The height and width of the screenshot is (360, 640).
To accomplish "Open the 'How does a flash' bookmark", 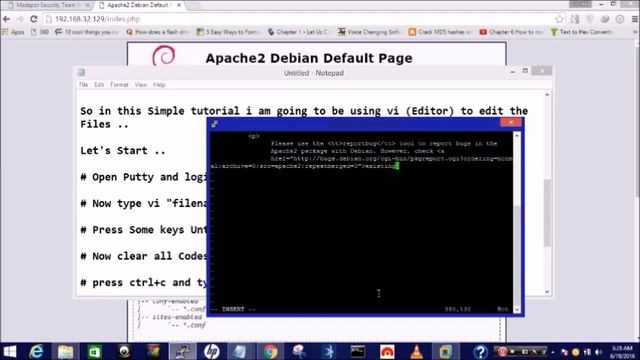I will [157, 31].
